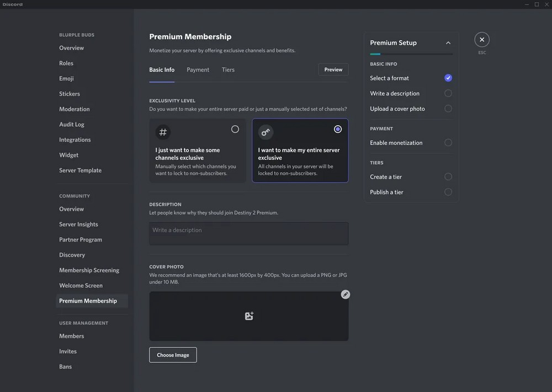Click the key icon for entire server
This screenshot has height=392, width=552.
pos(266,132)
